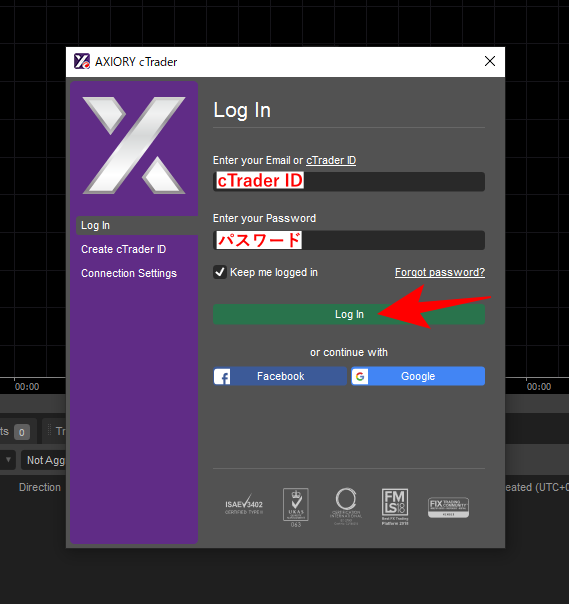Open the Not Agg dropdown in background window
569x604 pixels.
(x=44, y=460)
